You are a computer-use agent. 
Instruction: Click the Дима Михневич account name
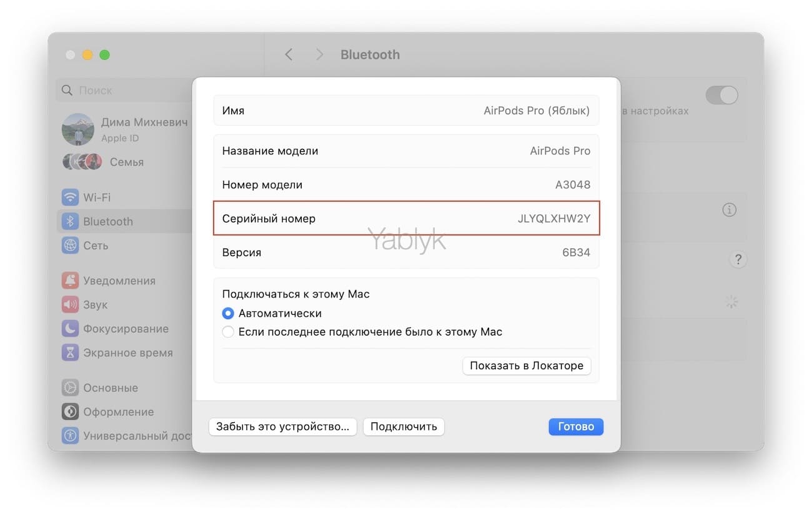tap(144, 122)
